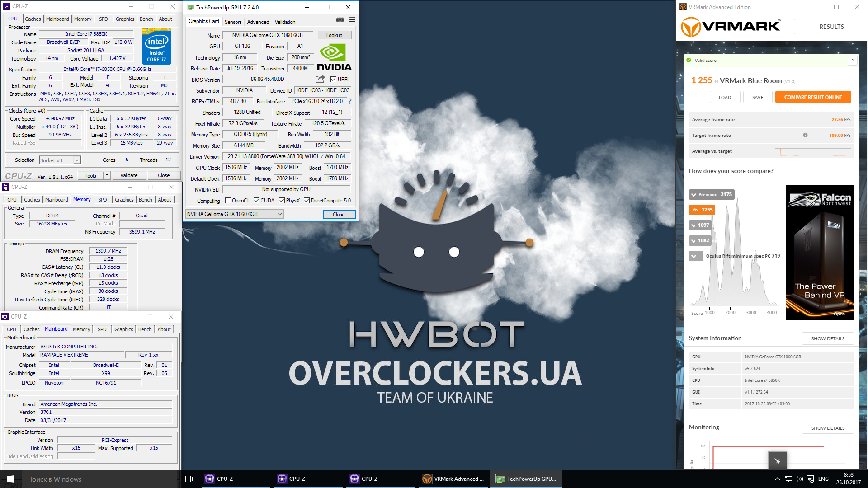
Task: Open About tab in middle CPU-Z window
Action: pyautogui.click(x=165, y=200)
